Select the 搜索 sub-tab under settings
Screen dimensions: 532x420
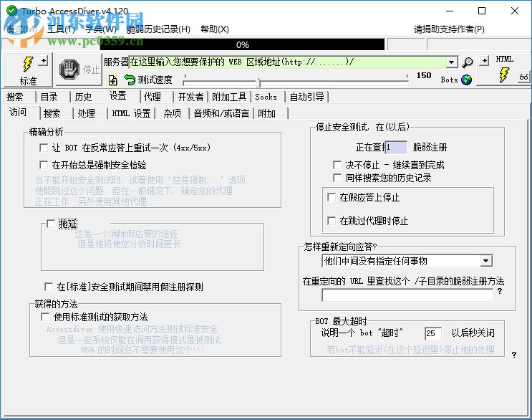click(x=56, y=113)
